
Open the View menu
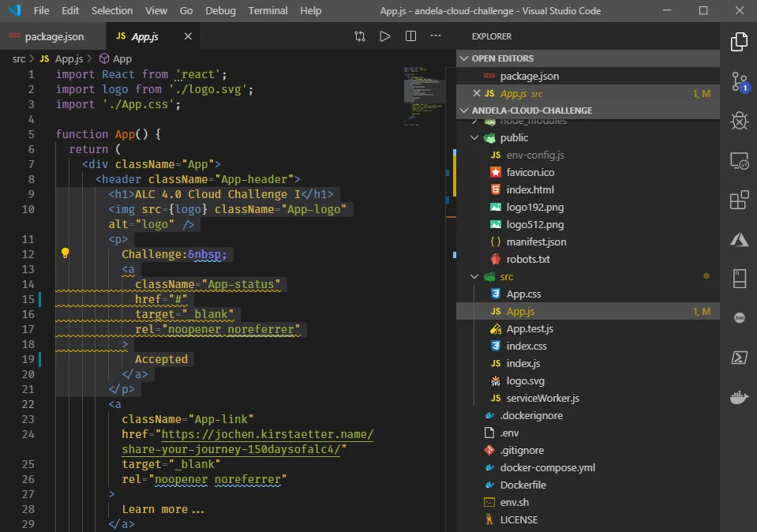pos(156,10)
